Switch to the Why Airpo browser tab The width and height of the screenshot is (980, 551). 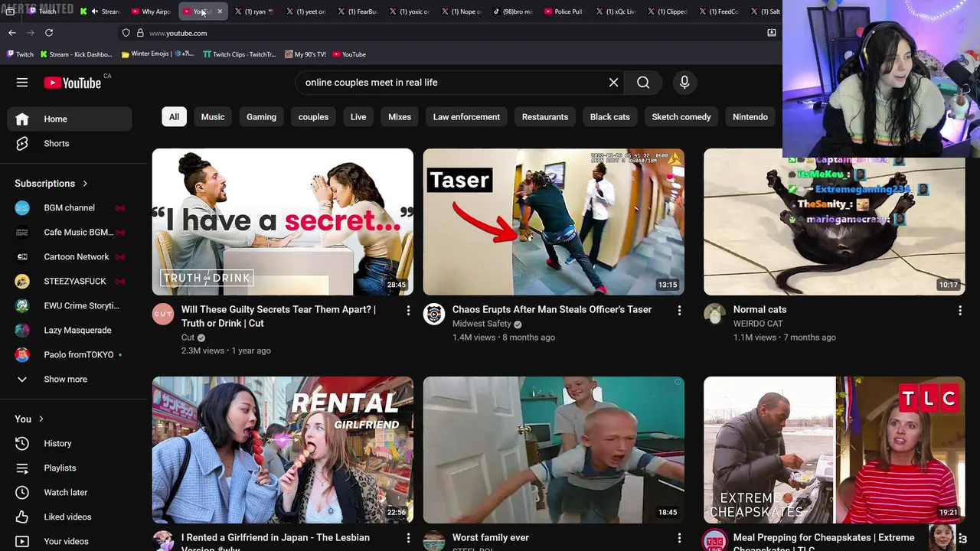(x=152, y=11)
